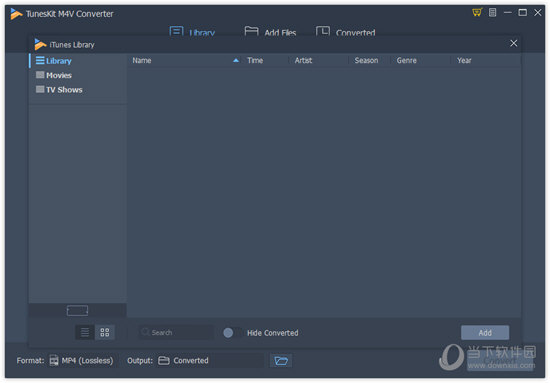
Task: Sort the list by Name column
Action: point(142,60)
